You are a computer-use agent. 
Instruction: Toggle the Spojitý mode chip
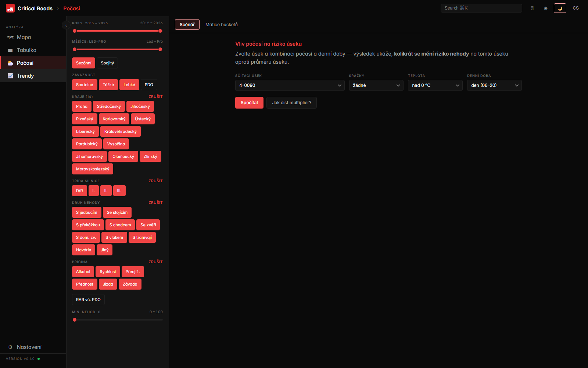pyautogui.click(x=107, y=63)
